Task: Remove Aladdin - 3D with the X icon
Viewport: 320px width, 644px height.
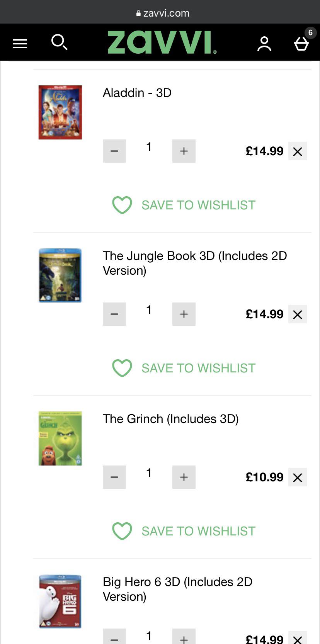Action: point(298,151)
